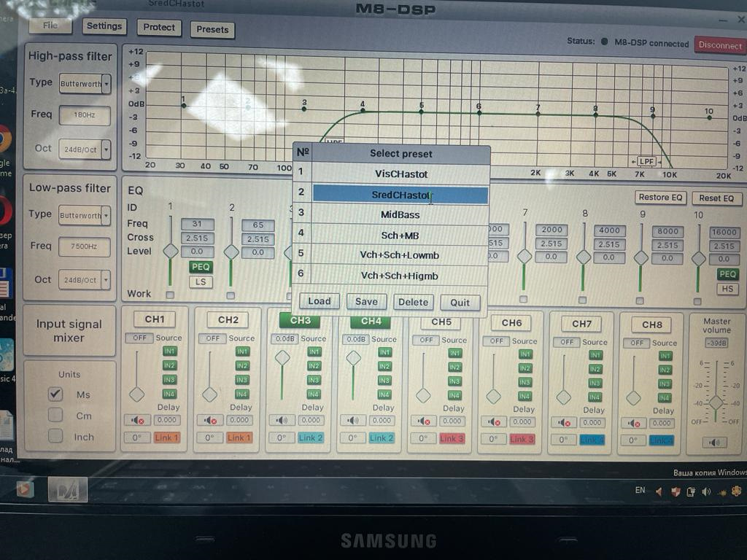Mute channel CH1 speaker icon
747x560 pixels.
point(138,420)
